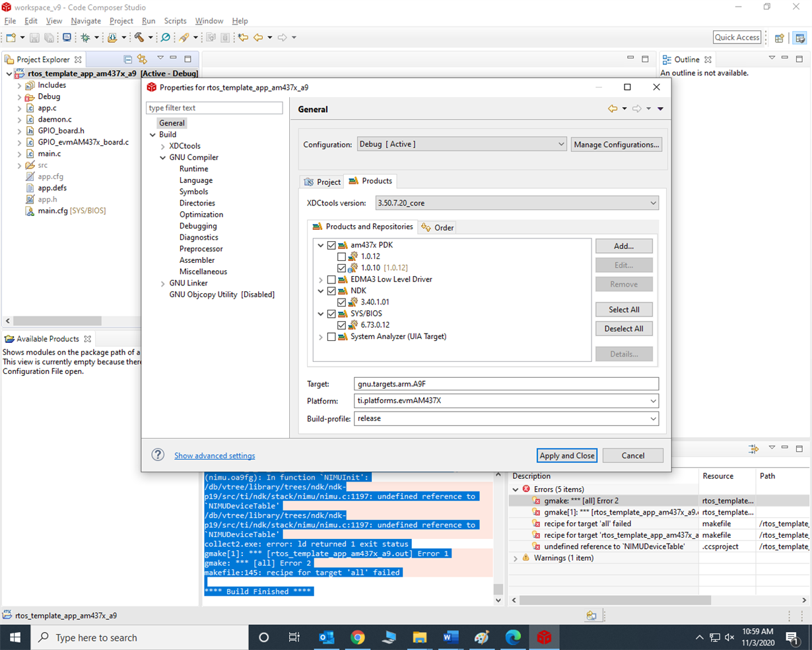Switch to the Project tab in dialog
This screenshot has height=650, width=812.
322,182
